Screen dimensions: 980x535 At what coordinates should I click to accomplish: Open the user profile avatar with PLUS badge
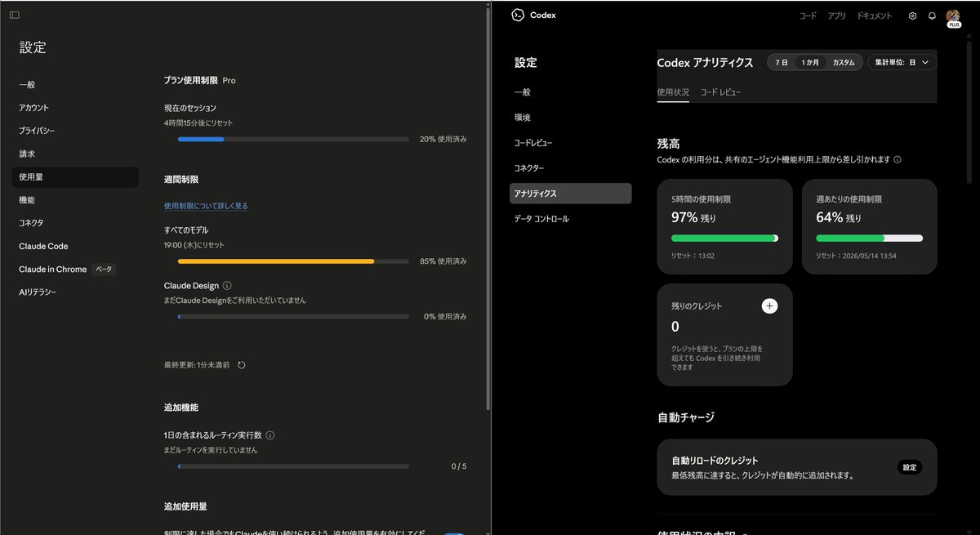point(953,18)
